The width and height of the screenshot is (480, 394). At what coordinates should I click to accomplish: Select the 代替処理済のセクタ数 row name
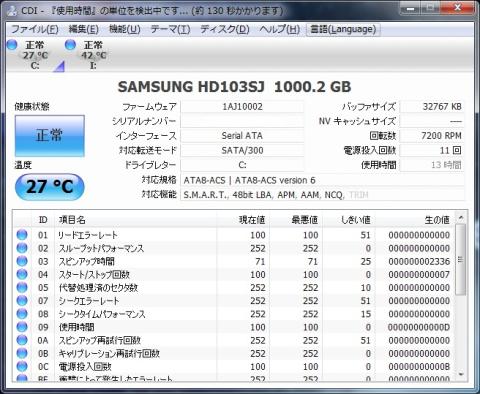click(98, 288)
